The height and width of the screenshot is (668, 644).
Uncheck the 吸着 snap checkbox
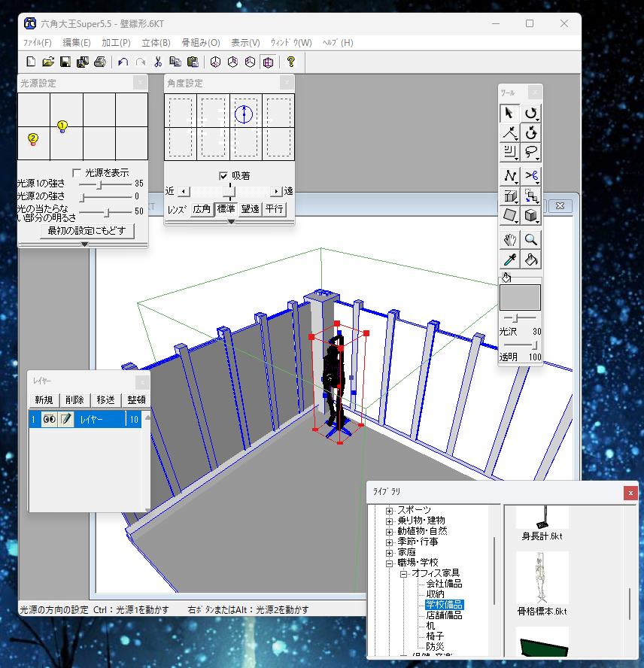(x=223, y=175)
